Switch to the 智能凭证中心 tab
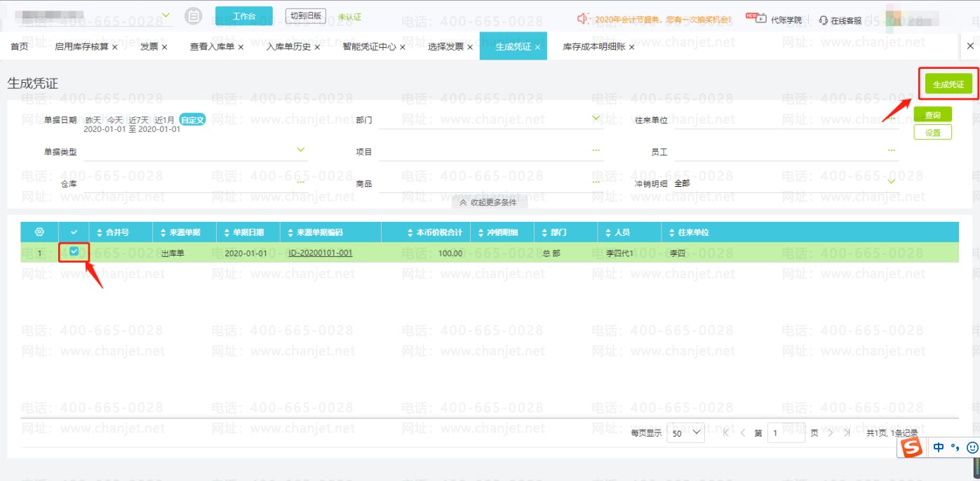Screen dimensions: 980x481 369,47
